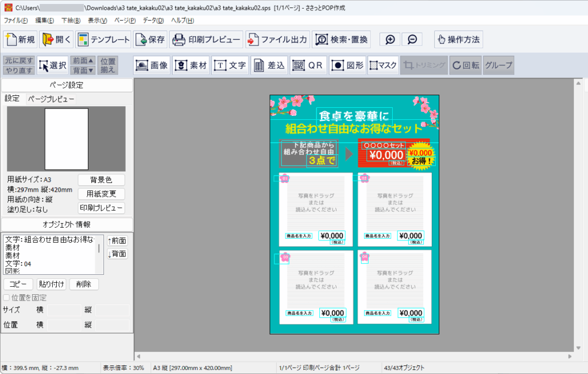Collapse the オブジェクト情報 panel header
This screenshot has width=588, height=374.
click(67, 224)
